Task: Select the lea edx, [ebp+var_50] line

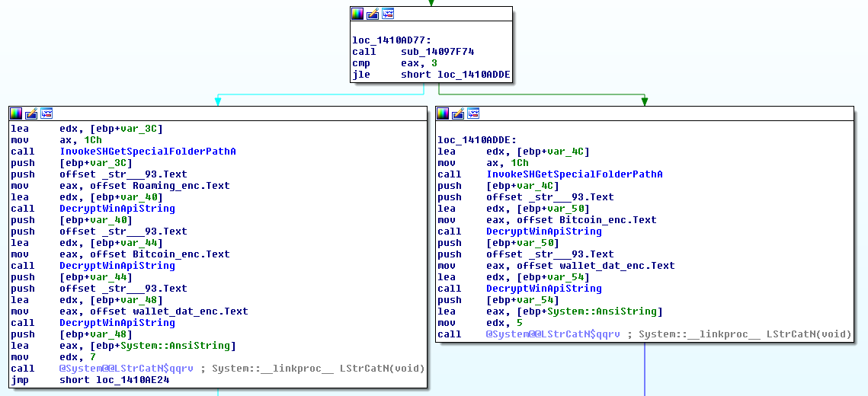Action: click(x=513, y=209)
